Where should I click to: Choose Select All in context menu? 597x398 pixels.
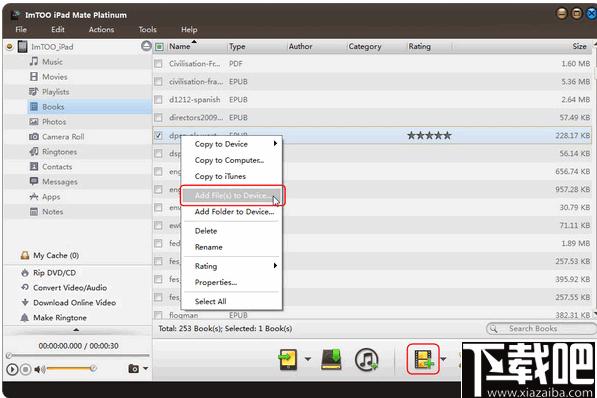click(231, 301)
